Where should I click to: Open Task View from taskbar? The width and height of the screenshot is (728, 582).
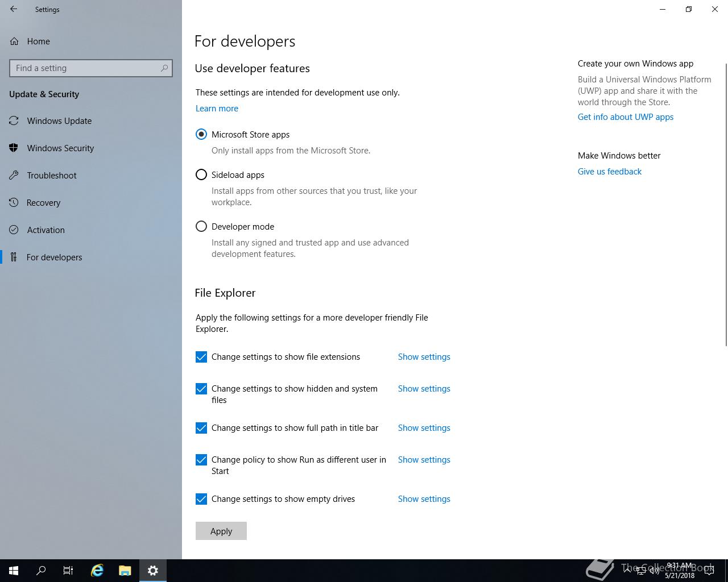pos(68,571)
